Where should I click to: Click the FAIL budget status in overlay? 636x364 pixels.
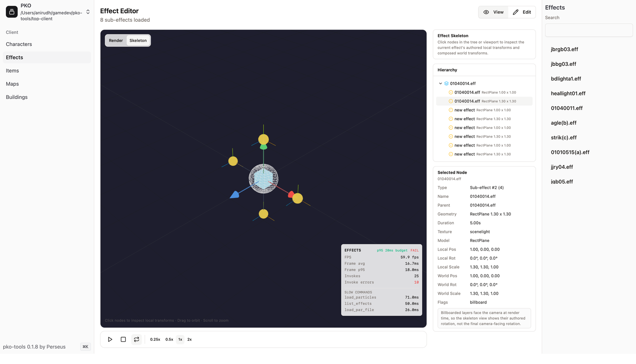tap(415, 251)
